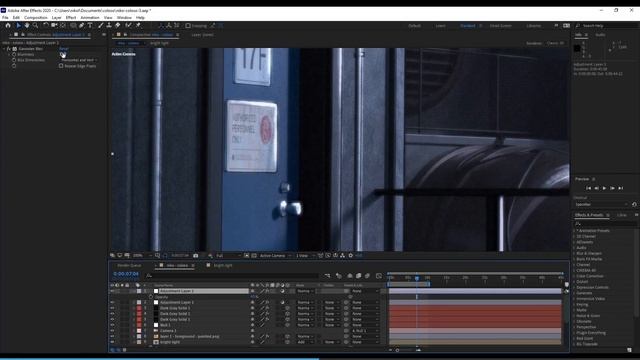Open the 1 View layout dropdown
640x360 pixels.
pyautogui.click(x=305, y=256)
